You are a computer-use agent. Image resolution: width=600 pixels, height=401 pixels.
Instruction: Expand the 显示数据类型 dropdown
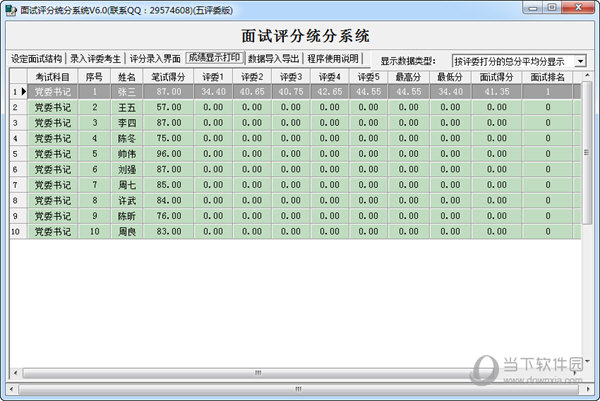click(x=581, y=61)
